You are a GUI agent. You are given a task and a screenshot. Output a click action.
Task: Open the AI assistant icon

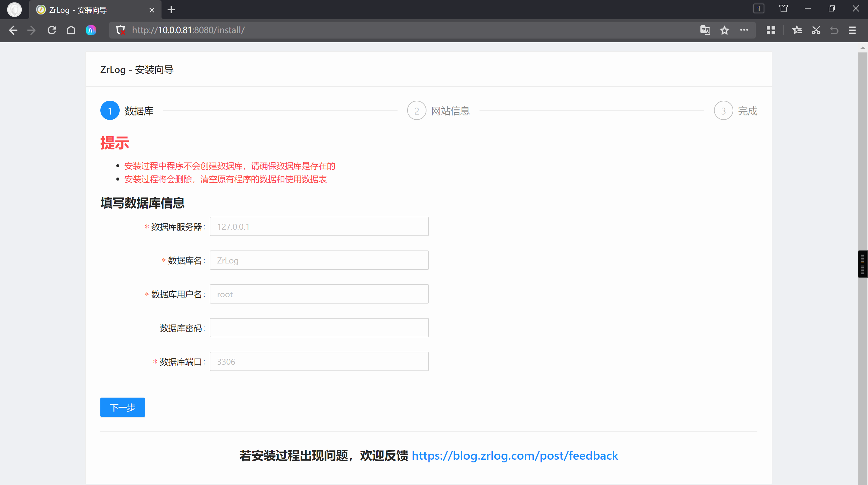pyautogui.click(x=91, y=30)
